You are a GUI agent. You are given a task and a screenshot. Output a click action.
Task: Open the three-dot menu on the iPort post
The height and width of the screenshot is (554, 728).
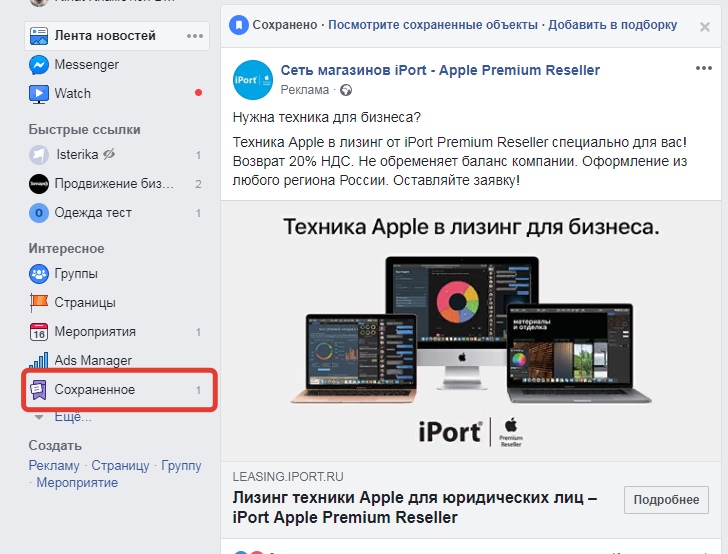pos(703,68)
